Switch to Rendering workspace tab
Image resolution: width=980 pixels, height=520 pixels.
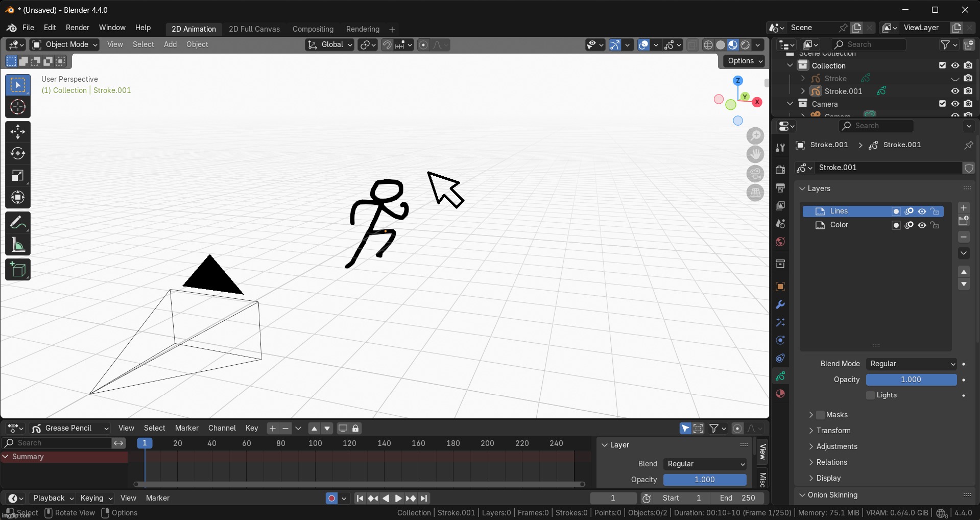tap(363, 29)
